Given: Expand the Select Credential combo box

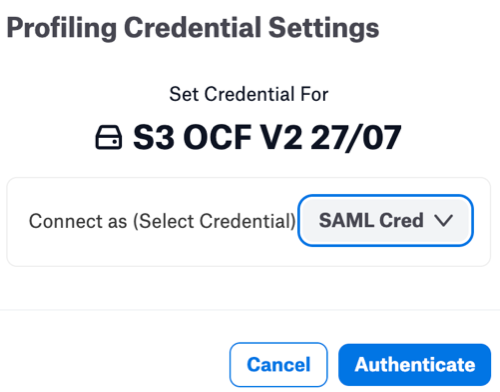Looking at the screenshot, I should point(385,220).
